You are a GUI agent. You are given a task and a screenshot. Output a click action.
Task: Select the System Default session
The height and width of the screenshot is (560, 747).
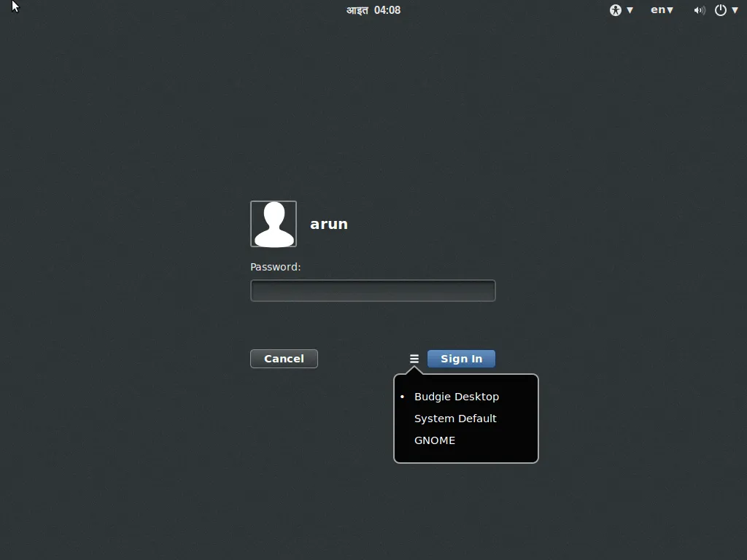coord(455,419)
